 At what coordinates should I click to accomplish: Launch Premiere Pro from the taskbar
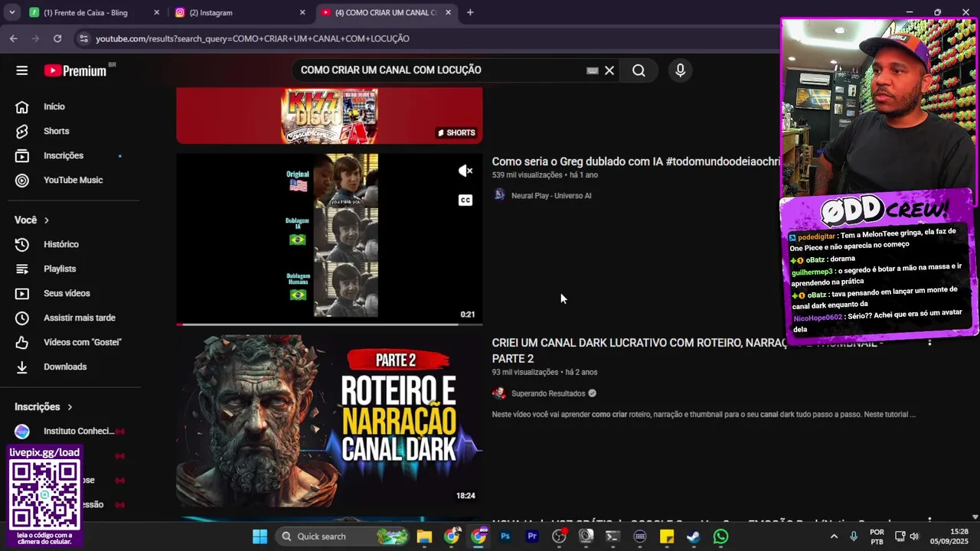[x=532, y=536]
